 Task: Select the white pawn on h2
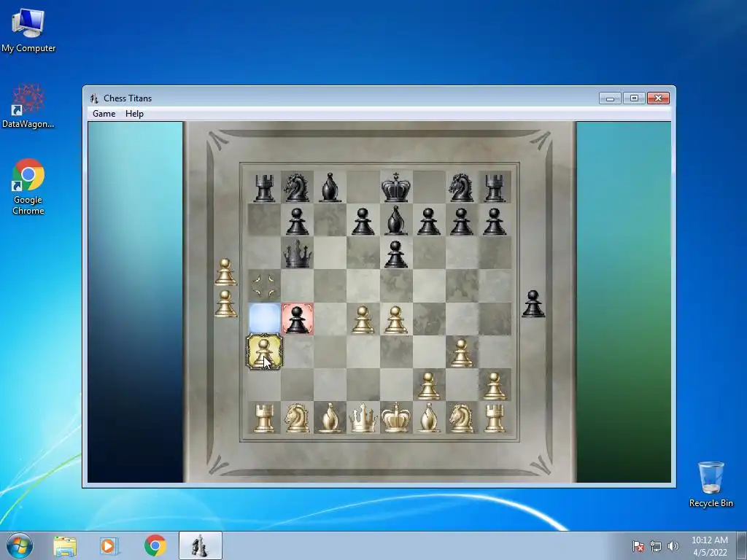[495, 385]
